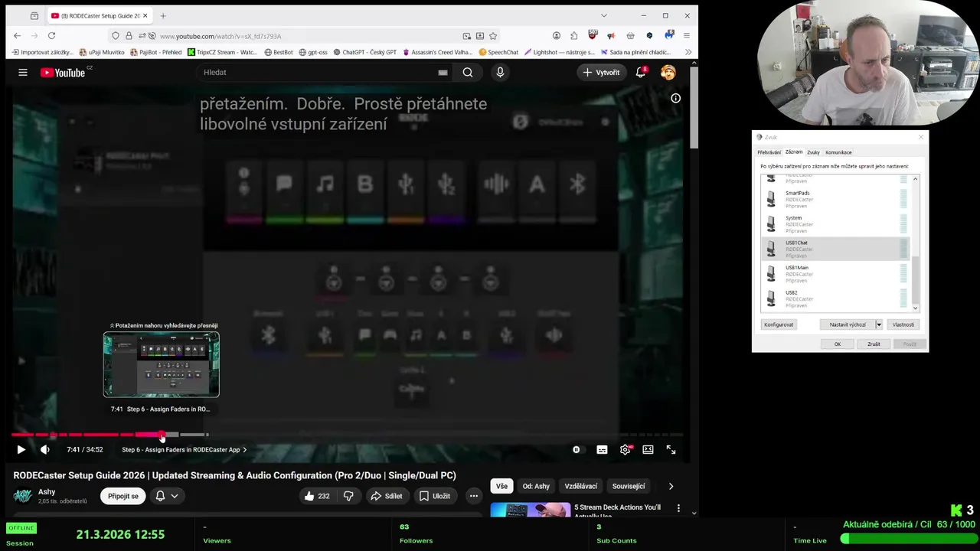Open Vlastnosti of selected device
980x551 pixels.
(903, 324)
